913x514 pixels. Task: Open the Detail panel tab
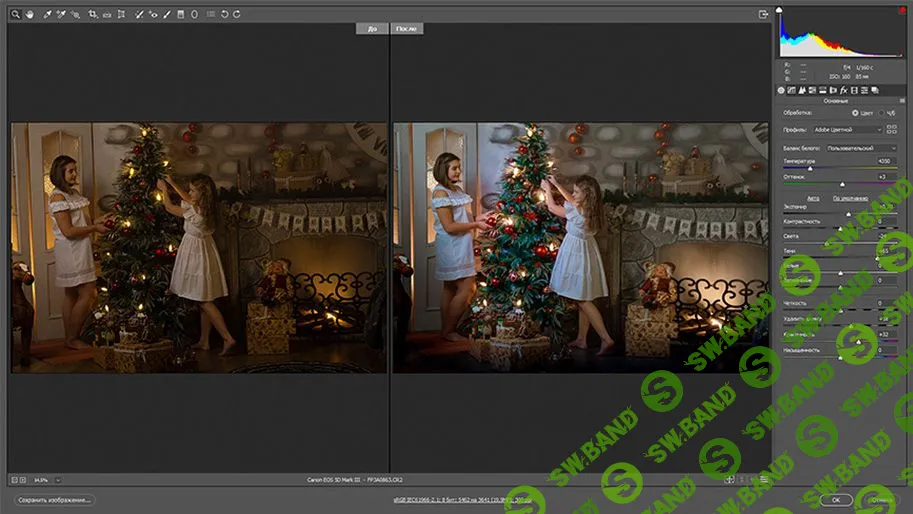[x=802, y=90]
